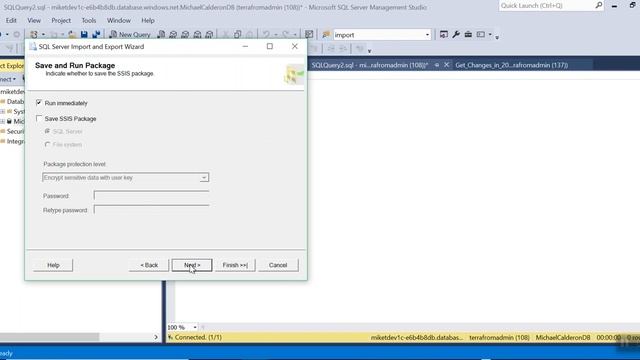Click the search magnifier in Quick Launch
The height and width of the screenshot is (360, 640).
pos(598,5)
